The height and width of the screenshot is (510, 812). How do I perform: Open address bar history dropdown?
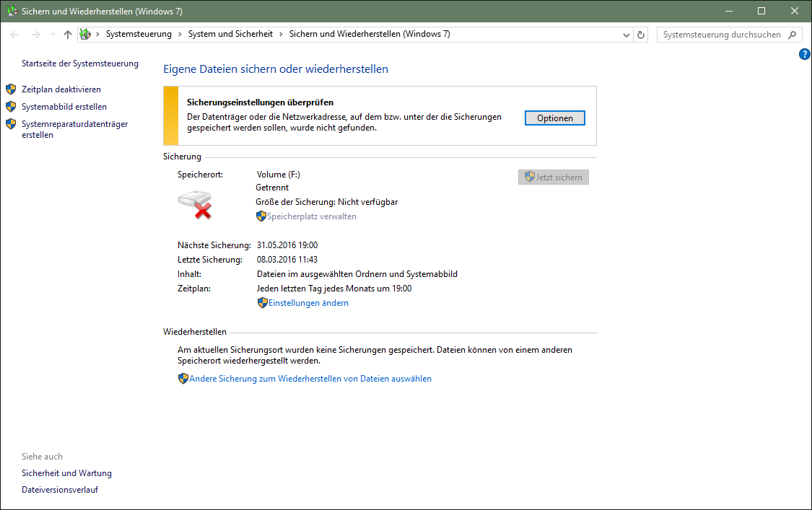(626, 35)
